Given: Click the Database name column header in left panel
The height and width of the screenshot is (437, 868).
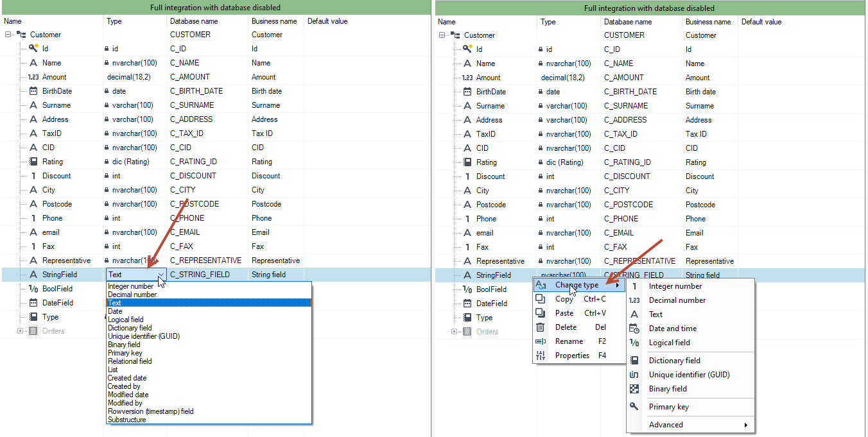Looking at the screenshot, I should tap(207, 21).
